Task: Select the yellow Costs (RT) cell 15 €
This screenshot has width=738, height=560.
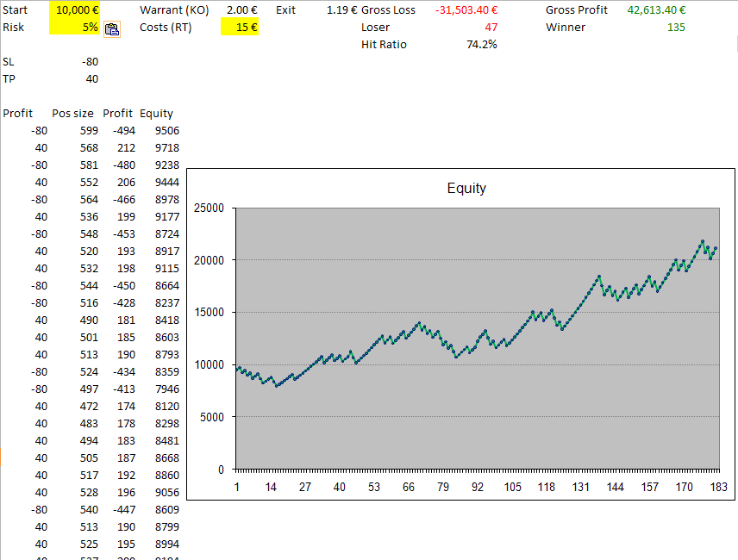Action: [241, 28]
